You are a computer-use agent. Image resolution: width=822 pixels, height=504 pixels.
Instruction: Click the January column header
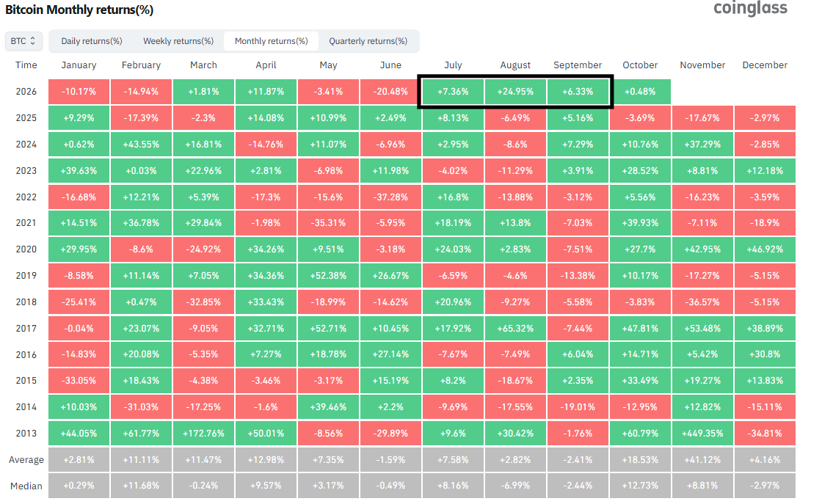(79, 65)
